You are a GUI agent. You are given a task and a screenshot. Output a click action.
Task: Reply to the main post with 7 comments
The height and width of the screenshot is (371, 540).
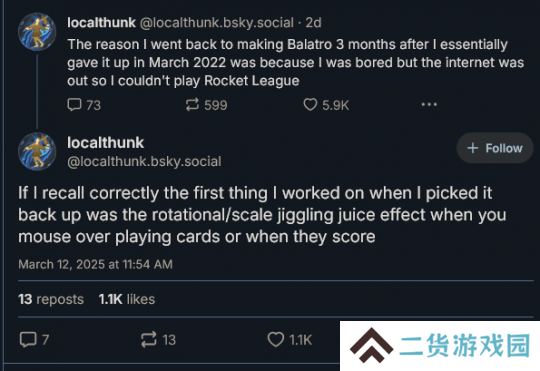28,340
